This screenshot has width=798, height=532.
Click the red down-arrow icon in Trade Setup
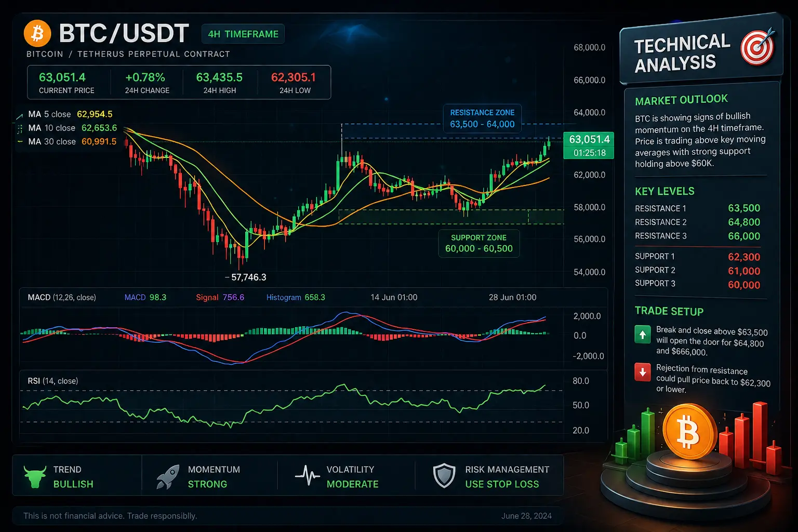pyautogui.click(x=643, y=372)
